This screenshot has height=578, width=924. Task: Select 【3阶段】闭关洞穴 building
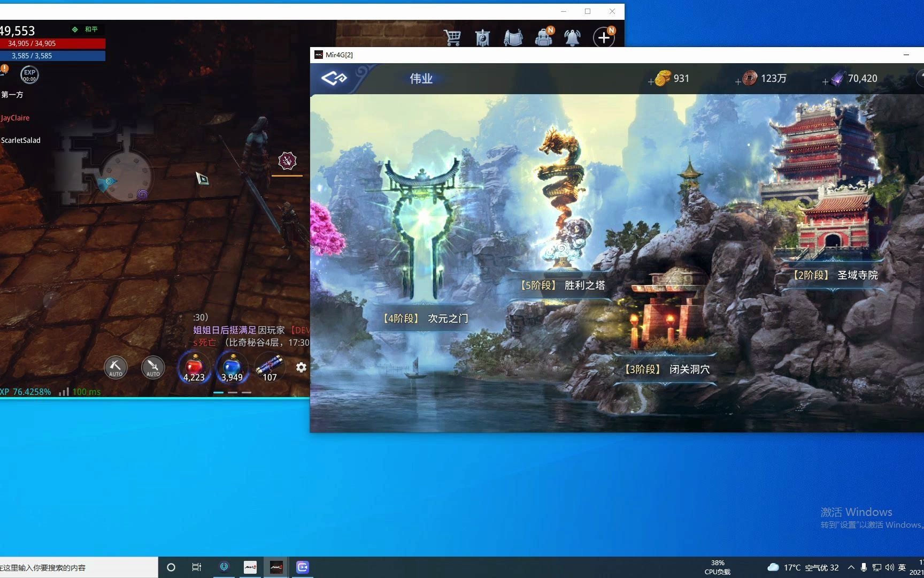tap(667, 369)
